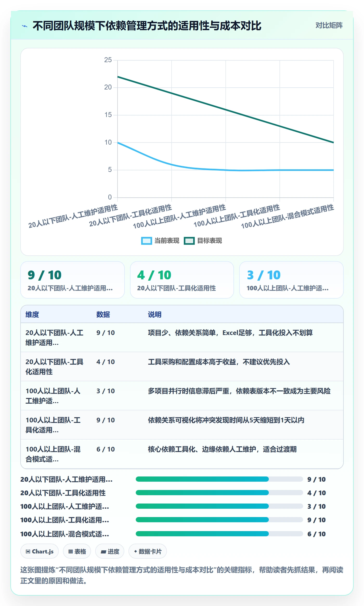This screenshot has width=364, height=606.
Task: Open the 3 / 10 stat card
Action: 291,280
